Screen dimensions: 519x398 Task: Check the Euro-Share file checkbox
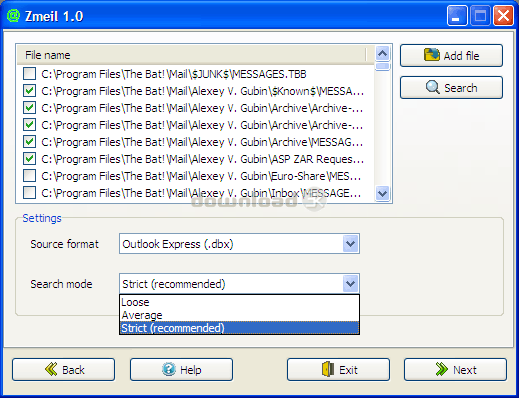coord(30,176)
